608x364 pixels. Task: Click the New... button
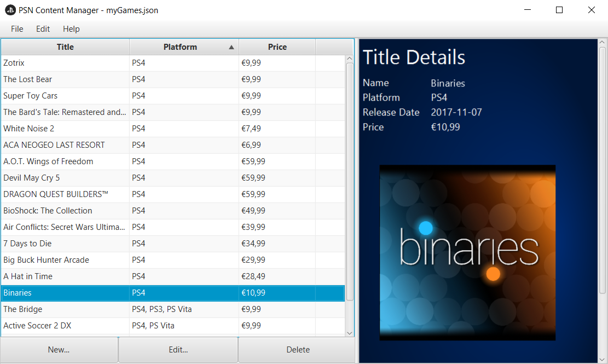tap(59, 350)
